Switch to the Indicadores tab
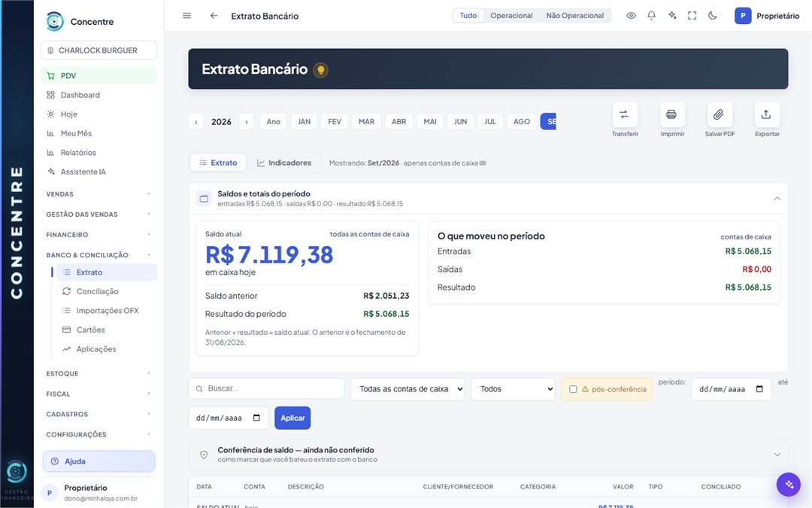 (283, 163)
